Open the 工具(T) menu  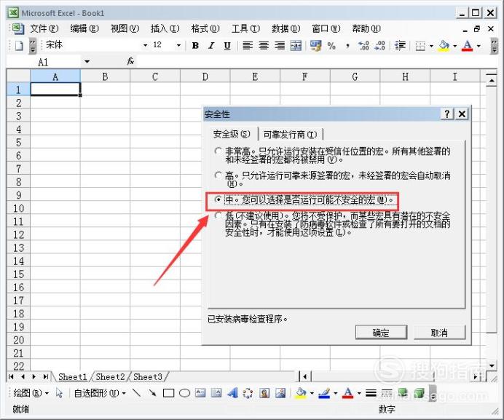click(x=245, y=28)
